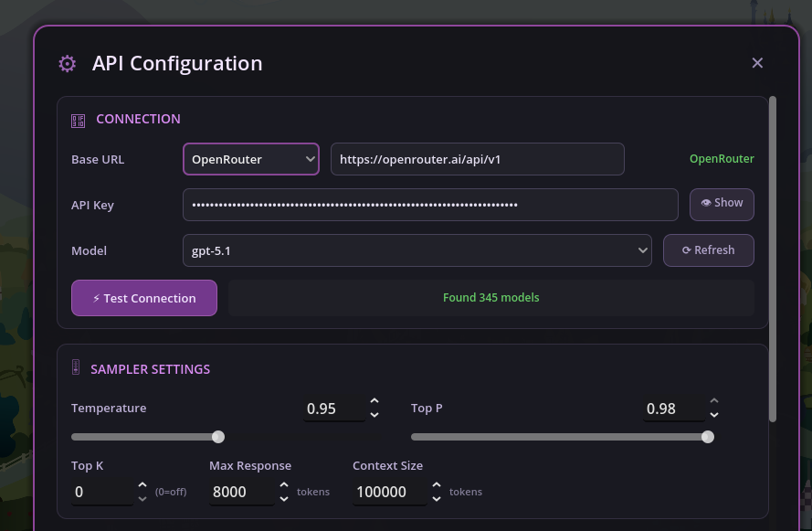Click the Connection section icon
Screen dimensions: 812x531
(79, 120)
